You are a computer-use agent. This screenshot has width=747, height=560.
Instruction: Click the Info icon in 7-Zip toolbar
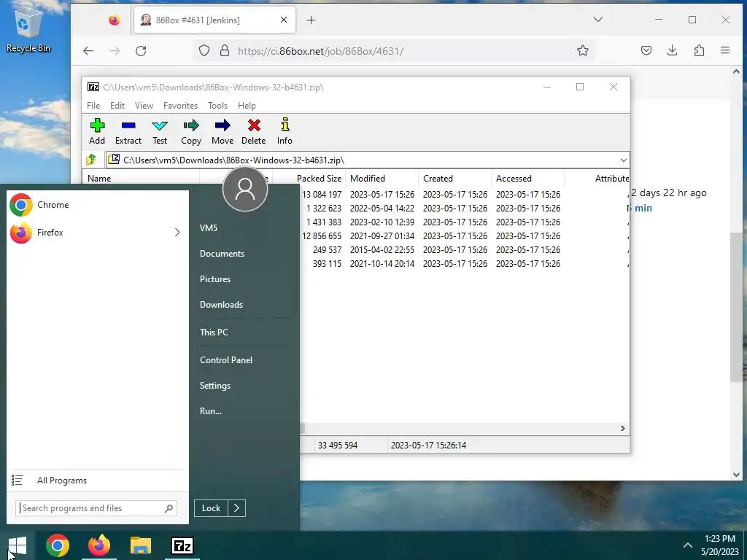click(x=285, y=125)
